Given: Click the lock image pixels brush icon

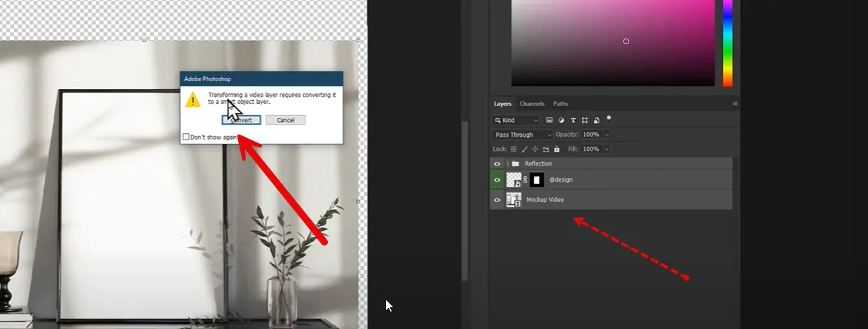Looking at the screenshot, I should [524, 149].
